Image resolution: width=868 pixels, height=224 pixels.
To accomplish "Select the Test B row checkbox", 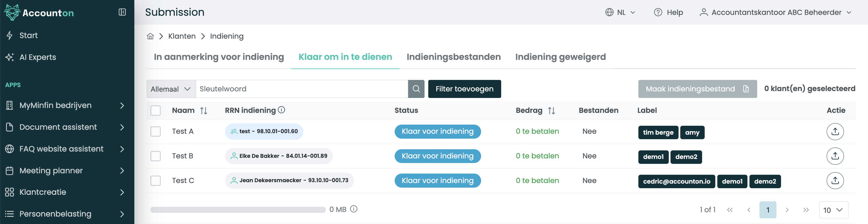I will (155, 156).
